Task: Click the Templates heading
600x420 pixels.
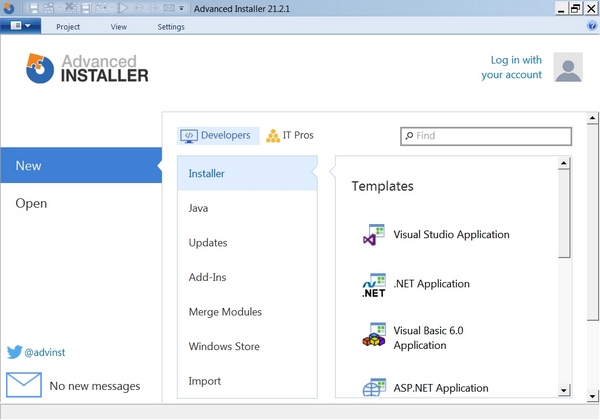Action: click(x=382, y=186)
